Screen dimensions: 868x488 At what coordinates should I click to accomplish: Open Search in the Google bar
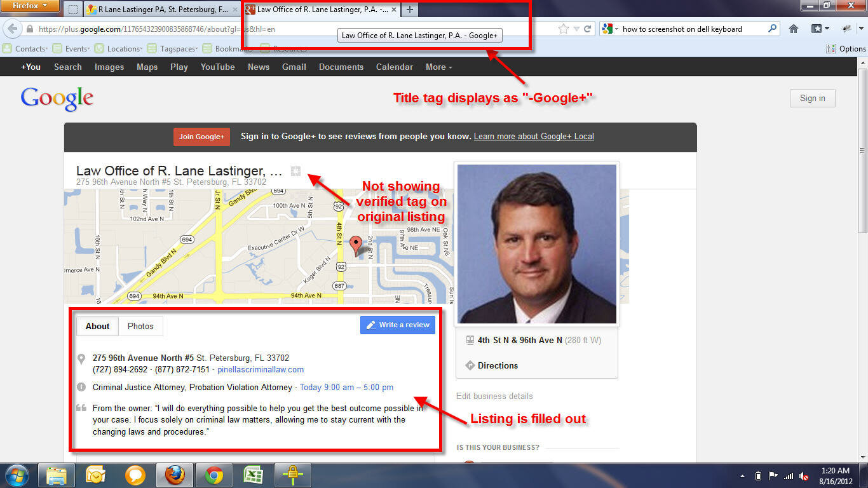tap(68, 67)
